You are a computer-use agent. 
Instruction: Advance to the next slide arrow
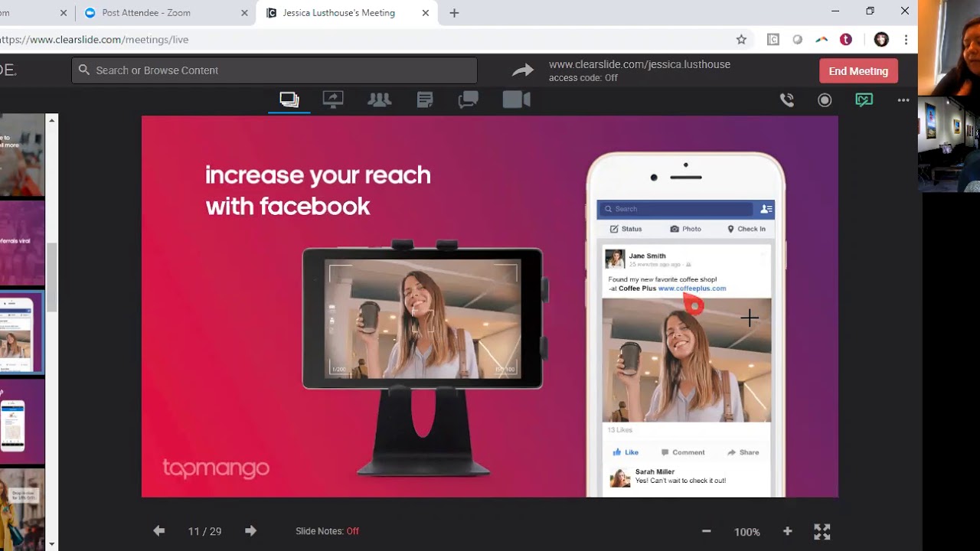pos(250,531)
